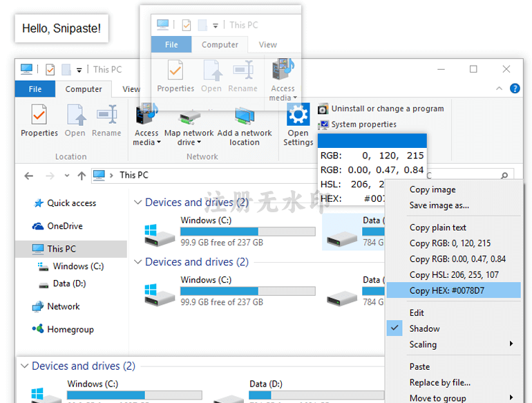Expand Scaling submenu
The width and height of the screenshot is (532, 403).
(454, 344)
